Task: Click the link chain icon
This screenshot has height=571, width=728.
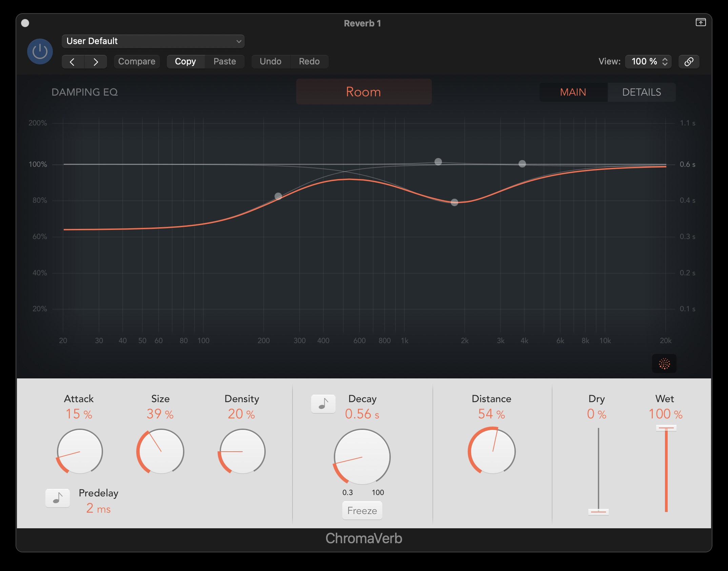Action: [x=689, y=62]
